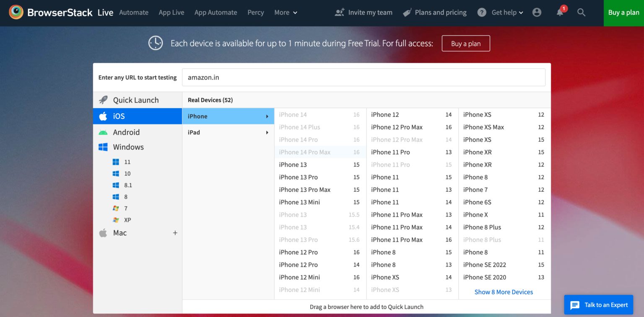Open the notifications bell

560,13
